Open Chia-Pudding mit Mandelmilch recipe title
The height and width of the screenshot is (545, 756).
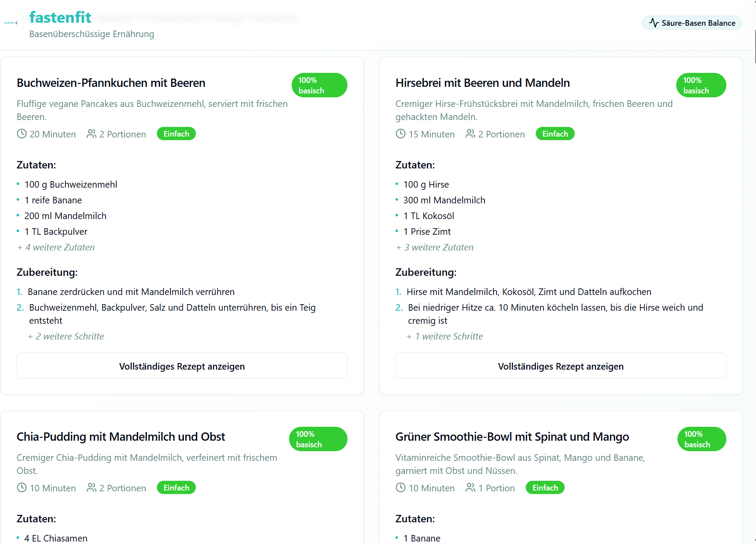coord(121,437)
